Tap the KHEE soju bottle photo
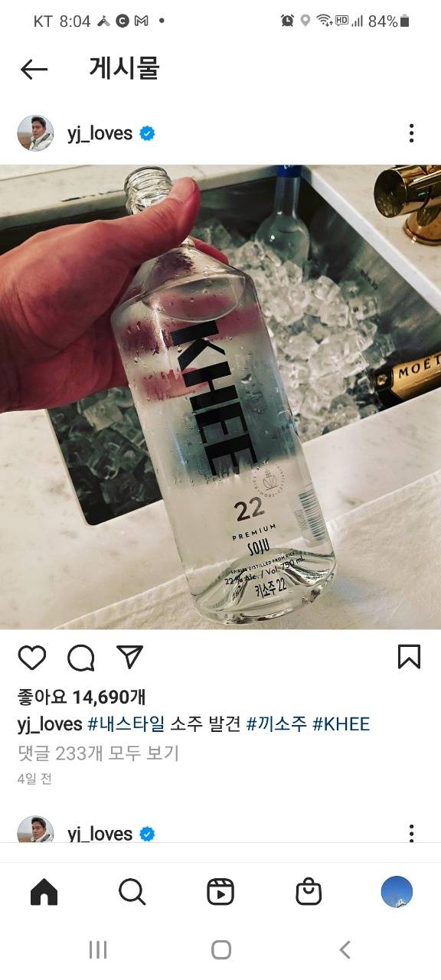The height and width of the screenshot is (980, 441). 220,397
